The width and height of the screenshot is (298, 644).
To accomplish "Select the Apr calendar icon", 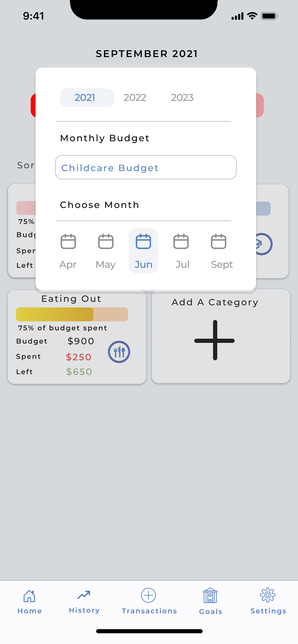I will click(68, 241).
